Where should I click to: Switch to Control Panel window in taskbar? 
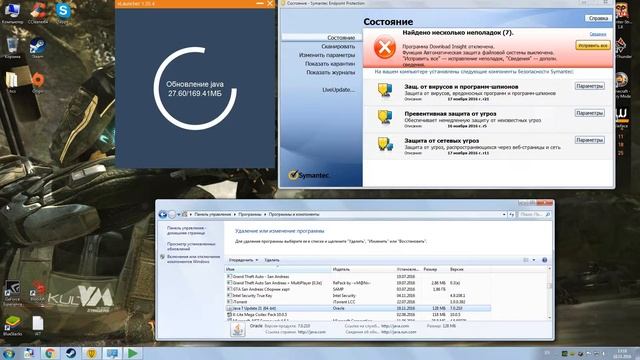[112, 353]
